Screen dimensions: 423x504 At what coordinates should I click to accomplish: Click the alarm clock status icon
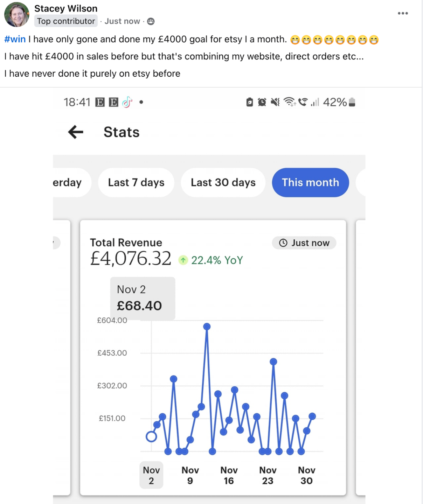click(262, 102)
